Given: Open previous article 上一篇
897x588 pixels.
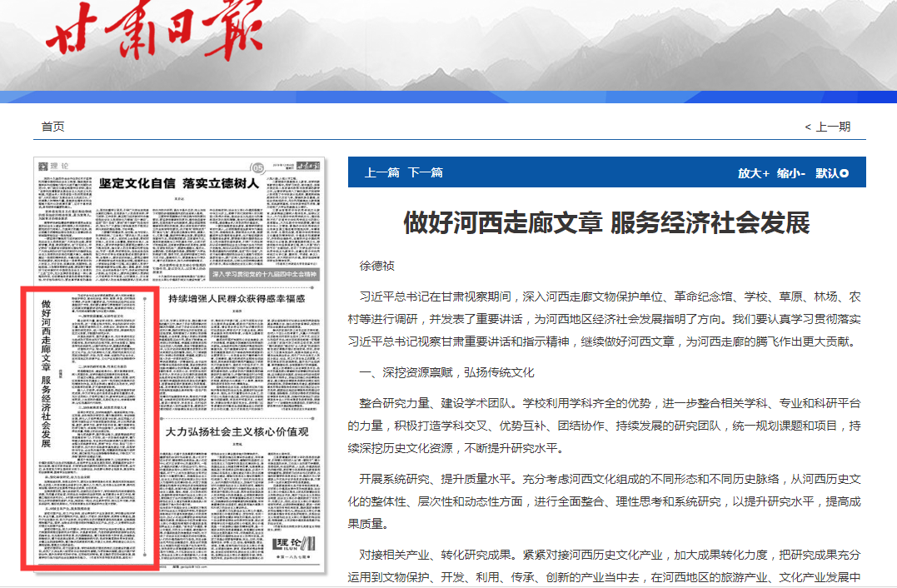Looking at the screenshot, I should click(x=382, y=172).
